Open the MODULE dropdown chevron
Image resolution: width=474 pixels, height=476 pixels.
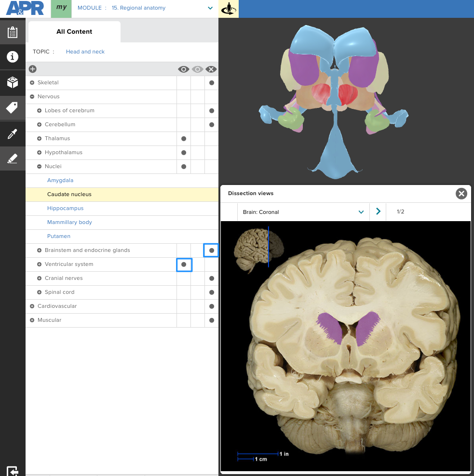(210, 8)
